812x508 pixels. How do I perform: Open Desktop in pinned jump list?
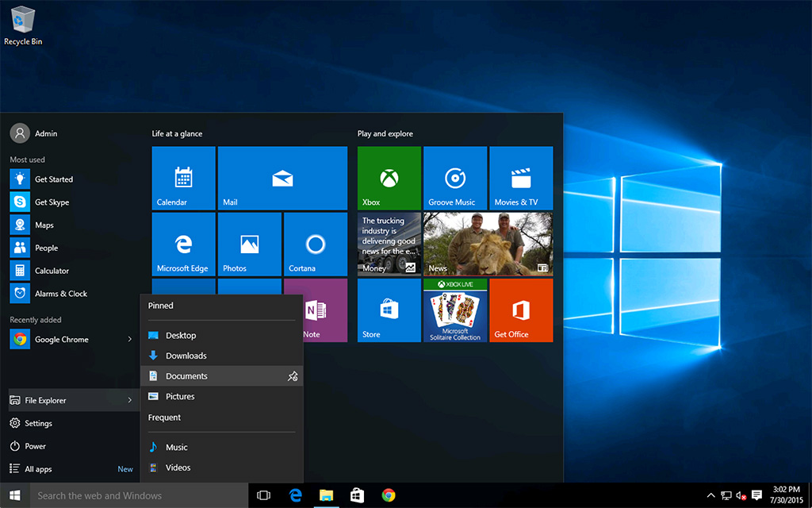click(222, 336)
